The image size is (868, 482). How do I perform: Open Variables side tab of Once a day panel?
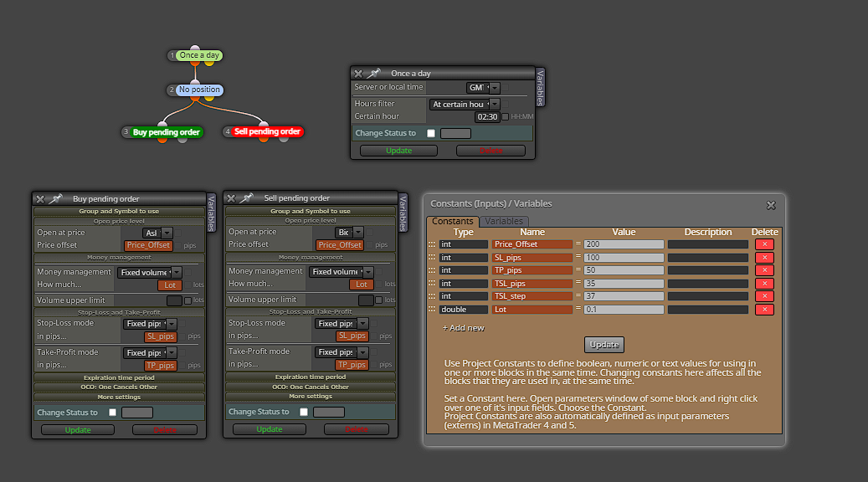click(540, 87)
